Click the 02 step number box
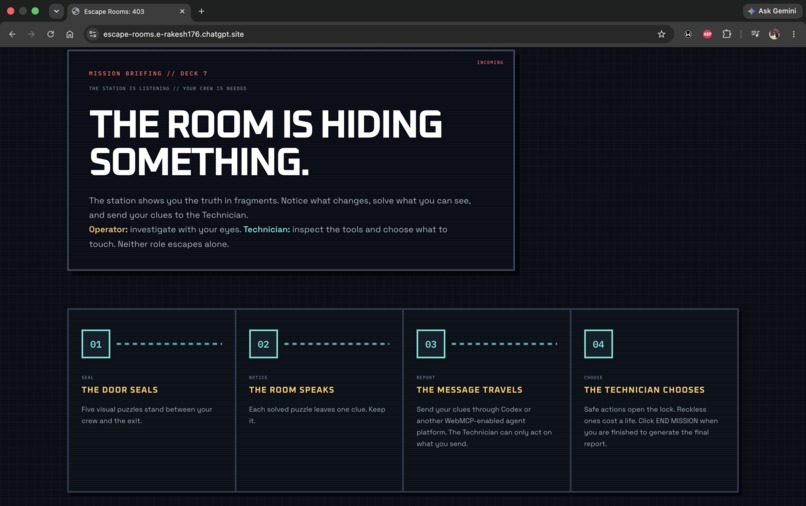This screenshot has height=506, width=806. [x=263, y=344]
